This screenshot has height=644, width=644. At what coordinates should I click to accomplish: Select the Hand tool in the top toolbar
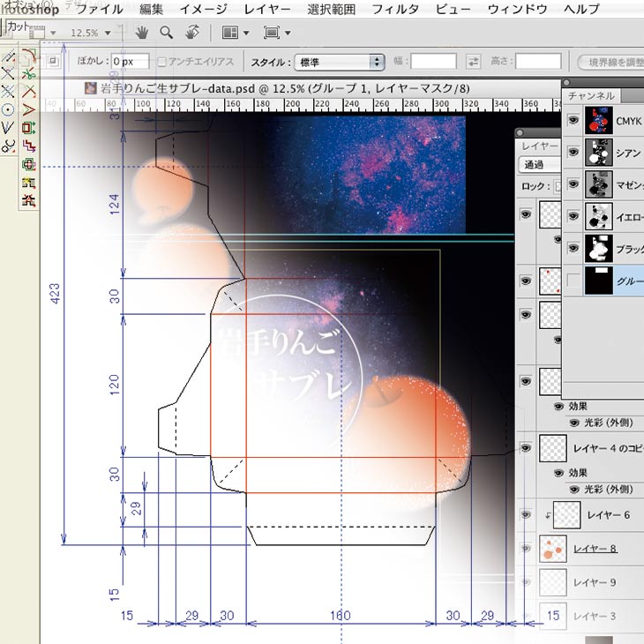[142, 33]
